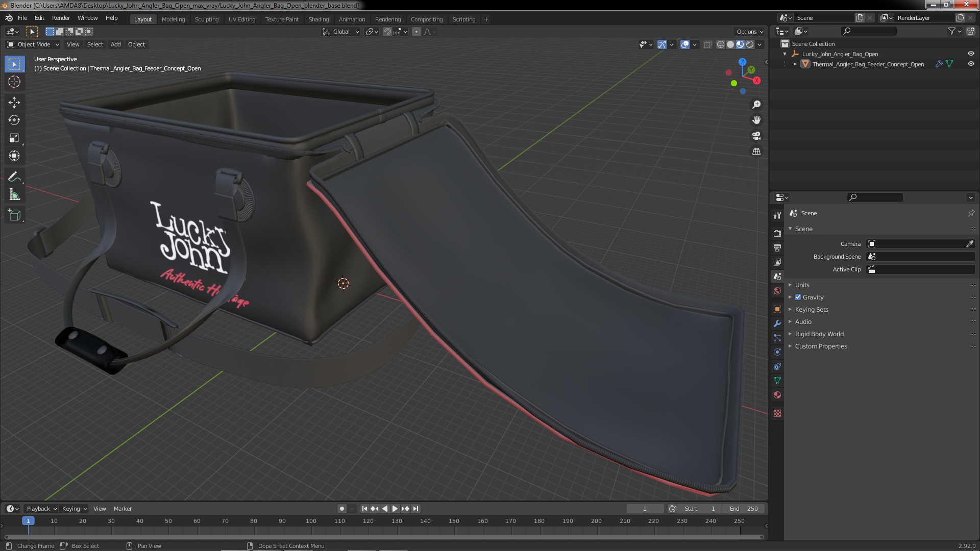The image size is (980, 551).
Task: Activate the Move tool
Action: coord(14,103)
